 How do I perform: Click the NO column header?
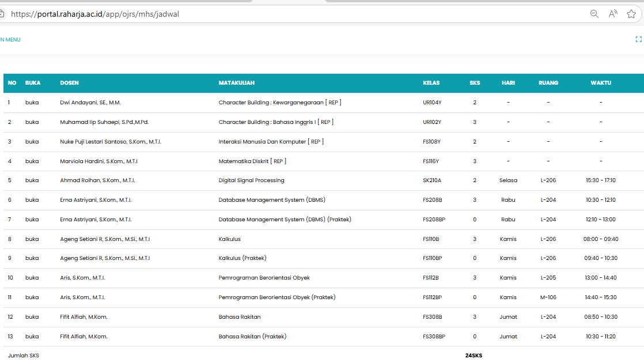12,83
